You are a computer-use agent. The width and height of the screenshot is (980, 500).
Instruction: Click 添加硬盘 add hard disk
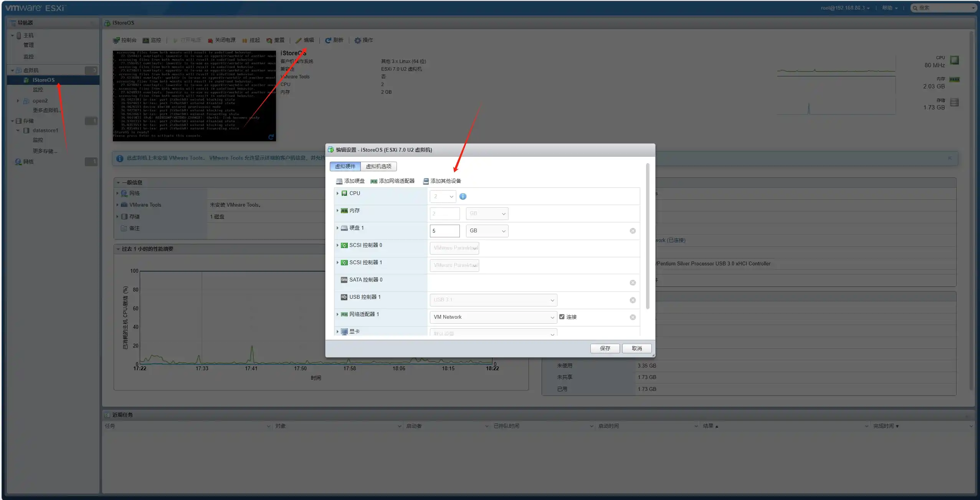[x=350, y=181]
